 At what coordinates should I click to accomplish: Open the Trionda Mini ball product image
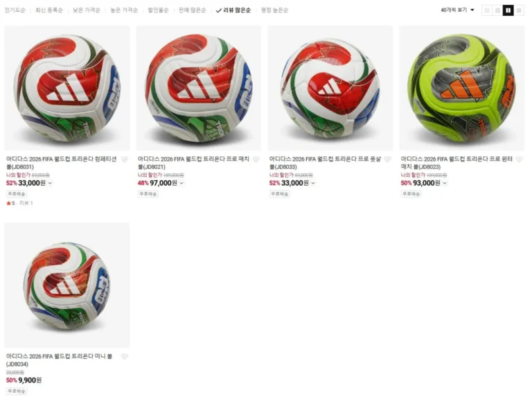[66, 285]
